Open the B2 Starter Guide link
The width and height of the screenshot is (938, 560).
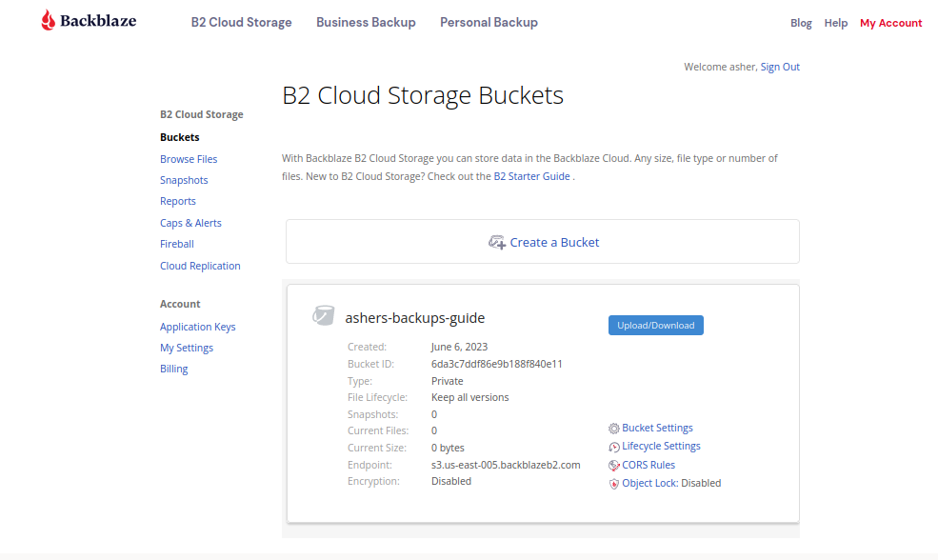pyautogui.click(x=531, y=176)
